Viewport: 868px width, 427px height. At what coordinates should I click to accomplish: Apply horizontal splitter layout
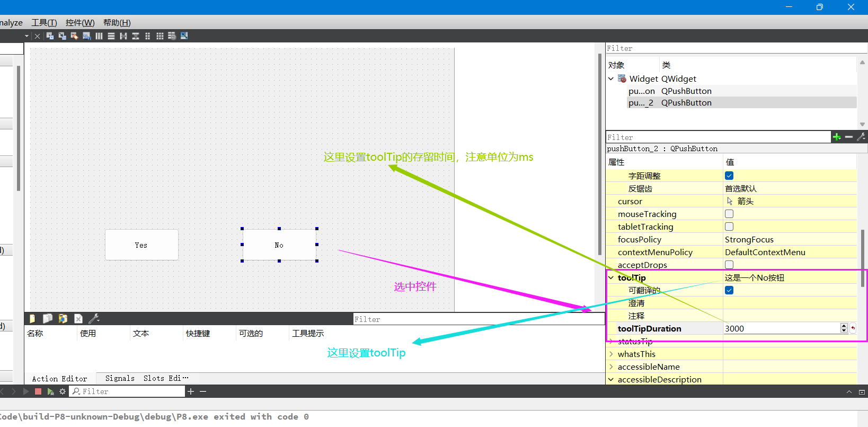[123, 36]
